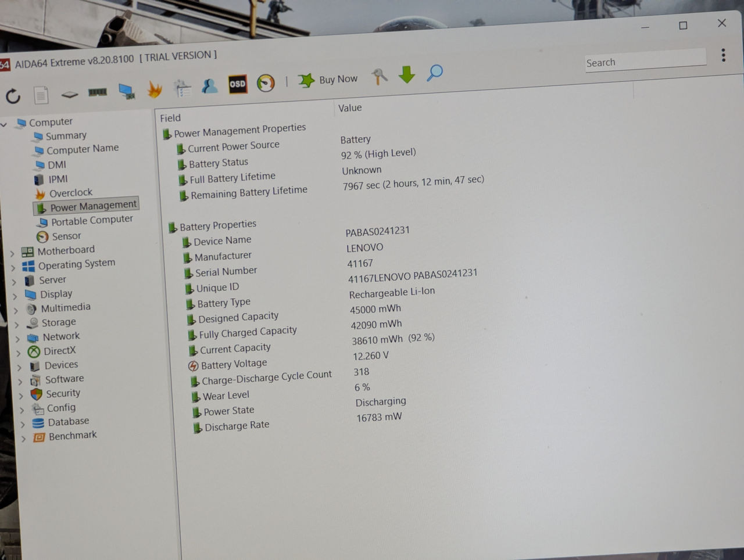
Task: Expand the Operating System node
Action: click(x=13, y=268)
